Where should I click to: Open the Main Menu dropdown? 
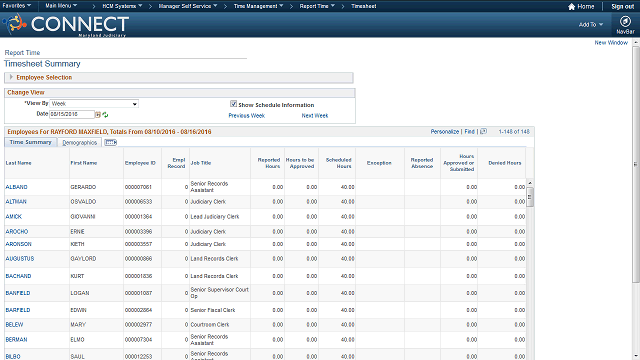tap(61, 6)
